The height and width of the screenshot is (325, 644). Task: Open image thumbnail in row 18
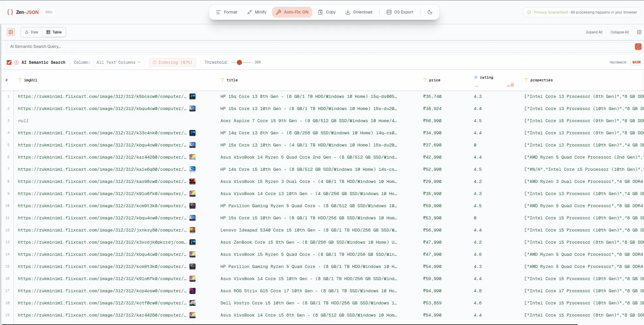pyautogui.click(x=192, y=303)
